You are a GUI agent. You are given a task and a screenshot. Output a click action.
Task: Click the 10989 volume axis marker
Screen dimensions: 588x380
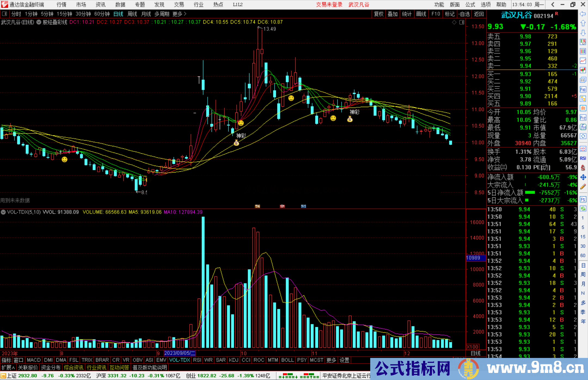[476, 258]
